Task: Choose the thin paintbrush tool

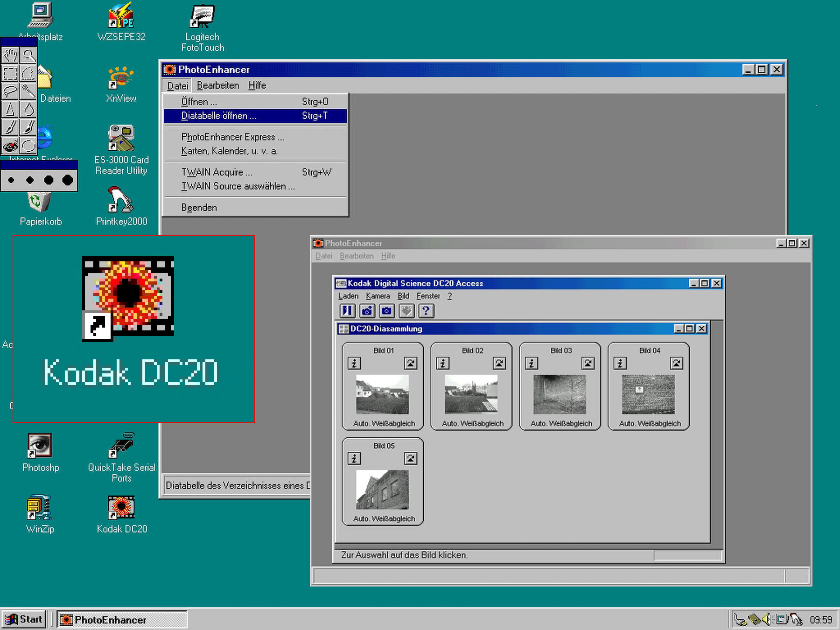Action: coord(10,127)
